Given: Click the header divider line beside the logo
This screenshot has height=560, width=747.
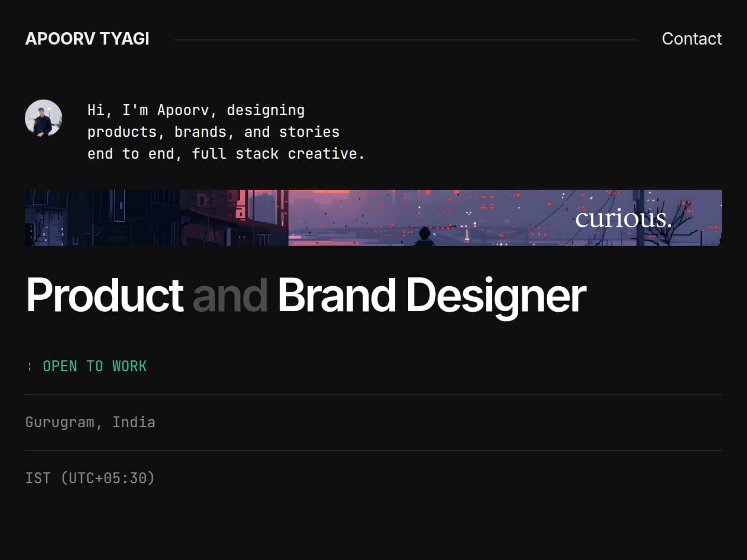Looking at the screenshot, I should pyautogui.click(x=405, y=39).
